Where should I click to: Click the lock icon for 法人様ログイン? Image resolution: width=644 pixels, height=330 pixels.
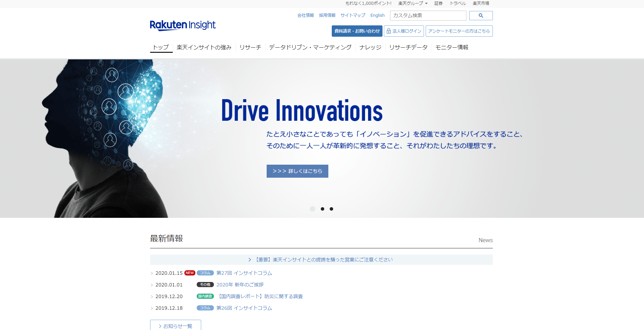(389, 31)
